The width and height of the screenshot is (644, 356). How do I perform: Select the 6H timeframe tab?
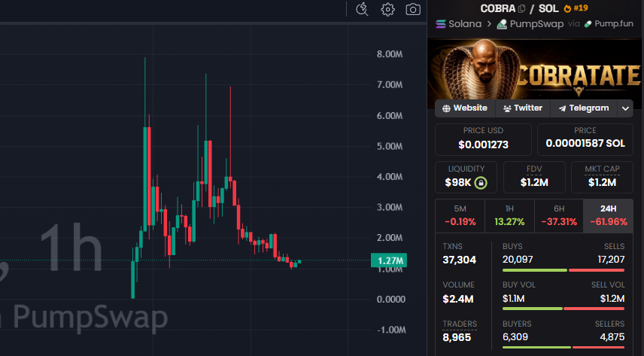(559, 216)
